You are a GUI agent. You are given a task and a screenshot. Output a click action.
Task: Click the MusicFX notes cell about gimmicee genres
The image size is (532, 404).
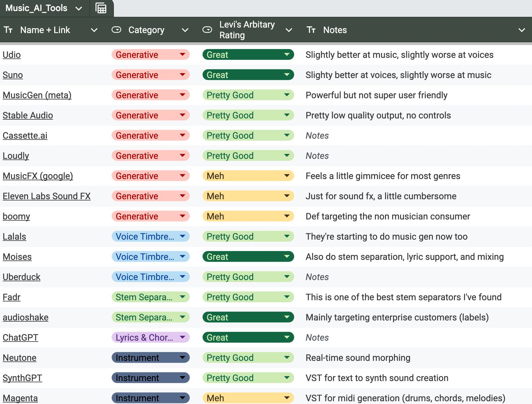(x=383, y=176)
